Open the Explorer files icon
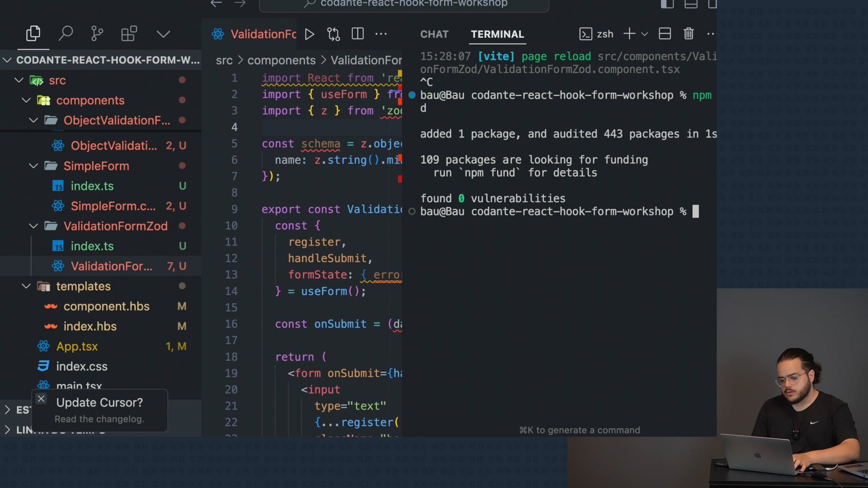Screen dimensions: 868x488 (33, 34)
